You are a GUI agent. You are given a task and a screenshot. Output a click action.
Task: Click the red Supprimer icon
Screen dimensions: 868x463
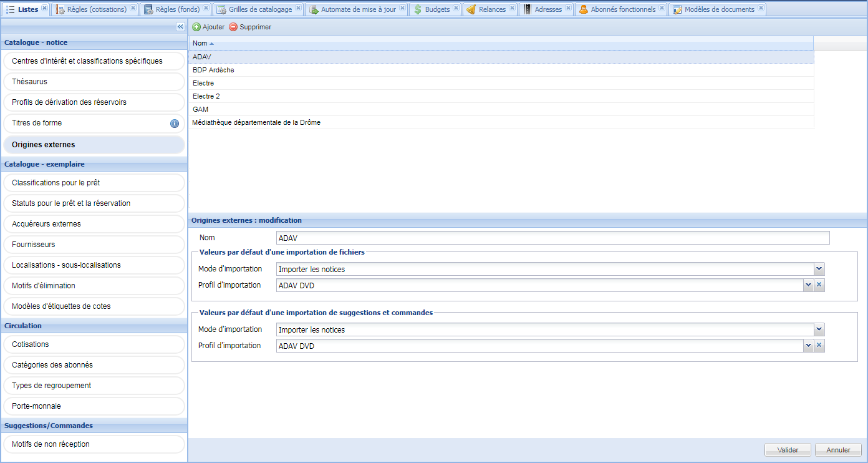[x=233, y=27]
